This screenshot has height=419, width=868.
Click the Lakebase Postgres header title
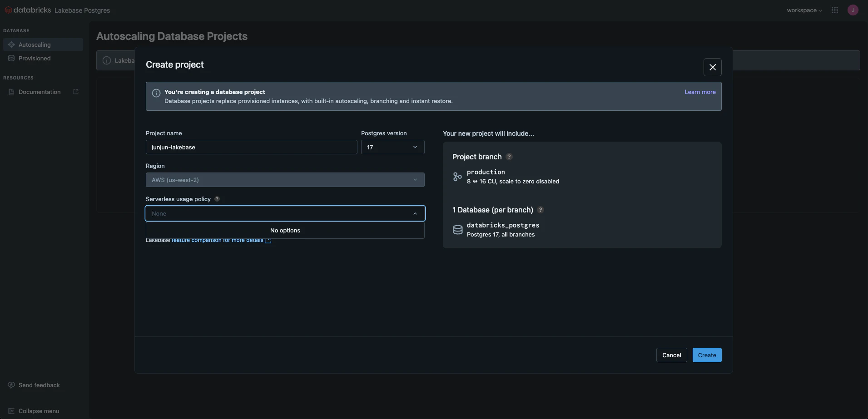pyautogui.click(x=82, y=10)
